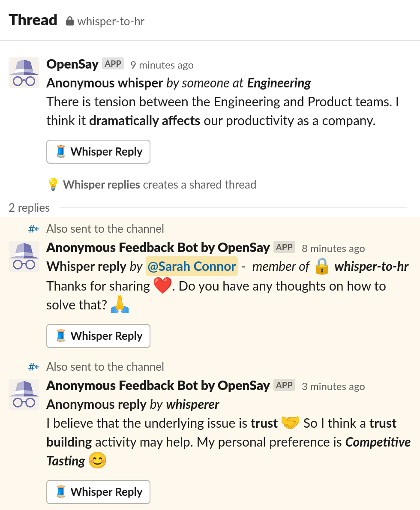
Task: Click the channel arrow icon above last reply
Action: pos(33,366)
